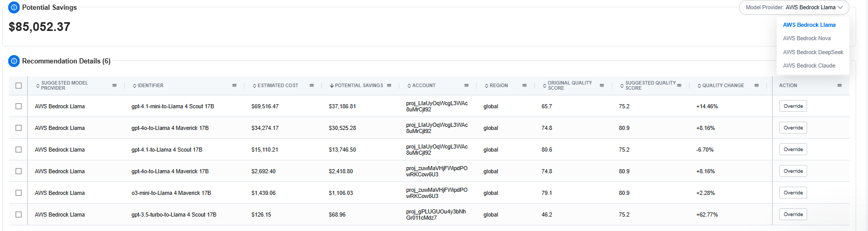868x231 pixels.
Task: Check the gpt-3.5-turbo-to-Llama 4 Scout row
Action: pyautogui.click(x=19, y=214)
